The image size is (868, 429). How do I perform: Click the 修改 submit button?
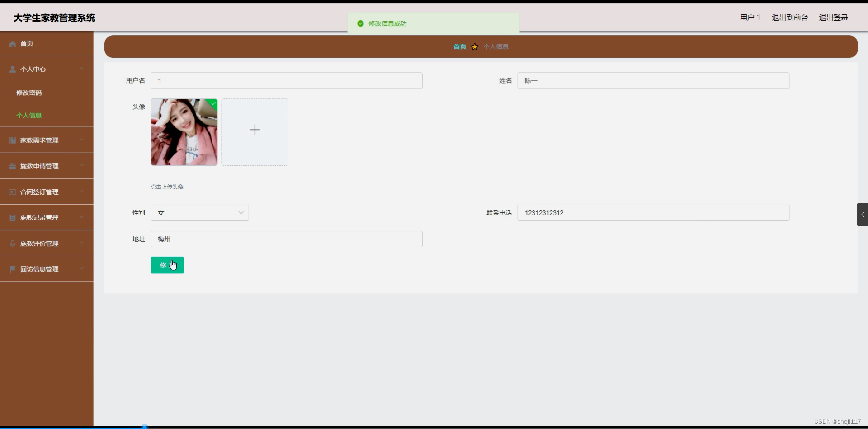click(167, 265)
